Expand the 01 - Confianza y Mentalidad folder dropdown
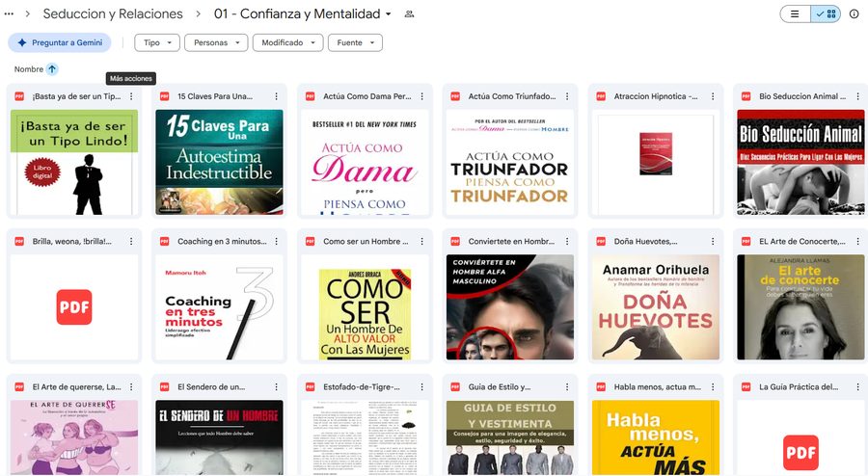Viewport: 868px width, 476px height. click(x=389, y=13)
